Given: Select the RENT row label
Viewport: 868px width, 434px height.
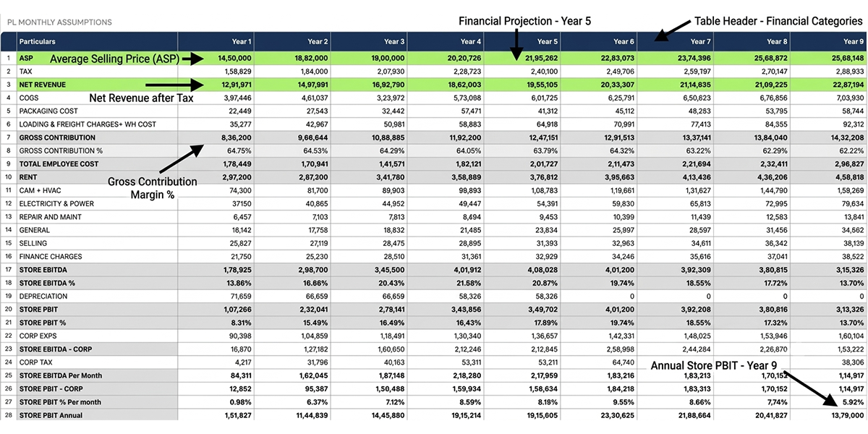Looking at the screenshot, I should click(27, 177).
